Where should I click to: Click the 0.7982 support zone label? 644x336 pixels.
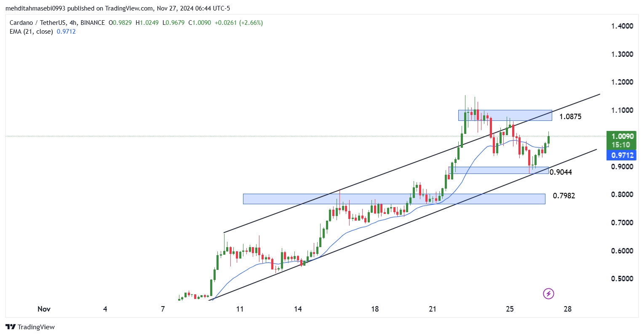[x=564, y=196]
